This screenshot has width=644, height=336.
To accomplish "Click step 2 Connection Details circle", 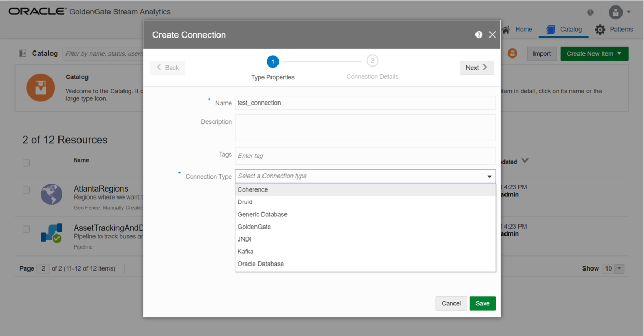I will pyautogui.click(x=372, y=61).
